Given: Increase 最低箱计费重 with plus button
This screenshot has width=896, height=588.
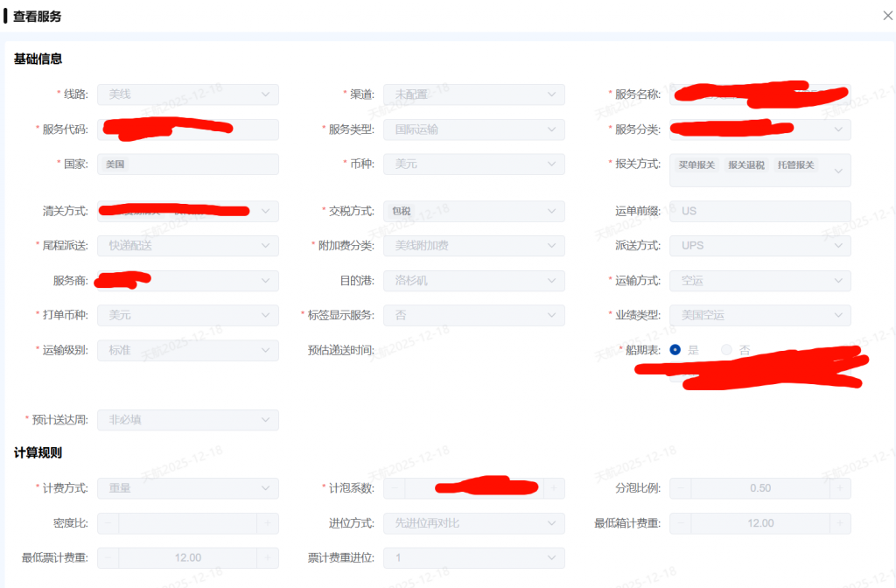Looking at the screenshot, I should click(x=840, y=523).
